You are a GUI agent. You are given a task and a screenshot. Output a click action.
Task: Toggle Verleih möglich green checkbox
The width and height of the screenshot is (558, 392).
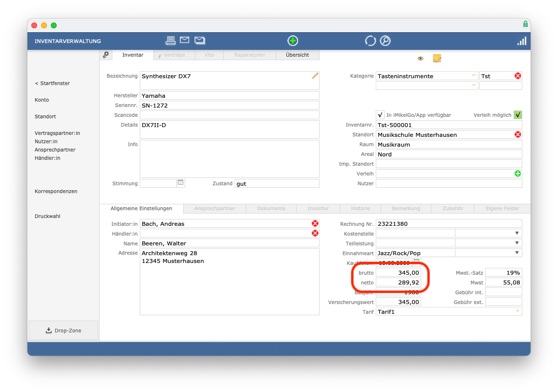click(x=518, y=115)
